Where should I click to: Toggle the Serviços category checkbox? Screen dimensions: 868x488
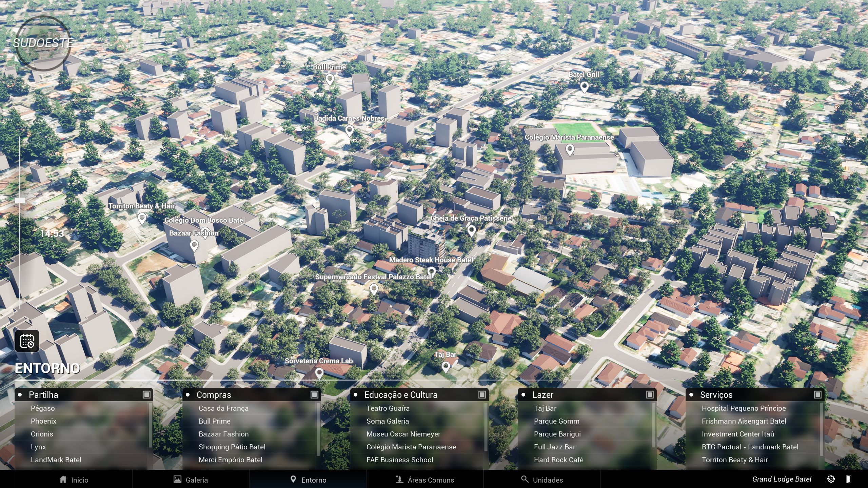[x=817, y=395]
